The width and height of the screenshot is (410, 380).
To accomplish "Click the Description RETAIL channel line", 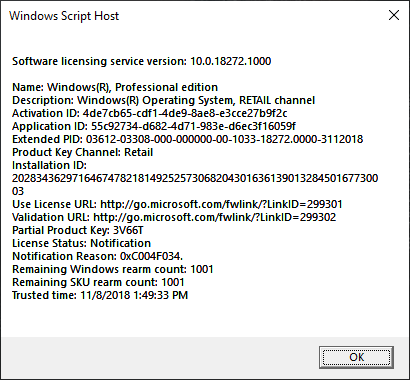I will pyautogui.click(x=164, y=100).
